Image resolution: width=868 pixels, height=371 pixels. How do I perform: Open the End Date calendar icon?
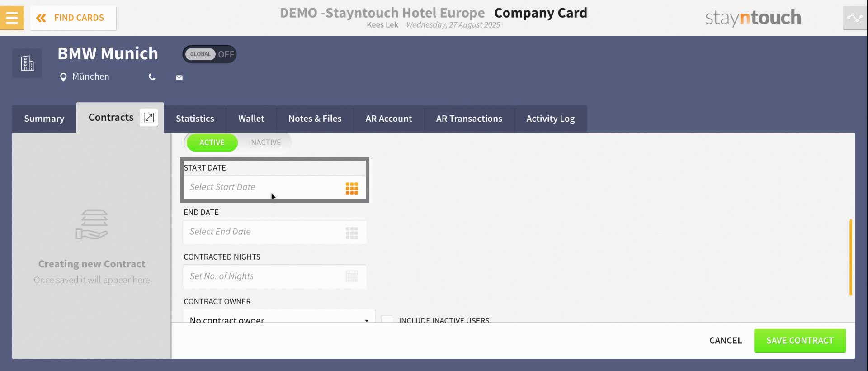pyautogui.click(x=352, y=233)
